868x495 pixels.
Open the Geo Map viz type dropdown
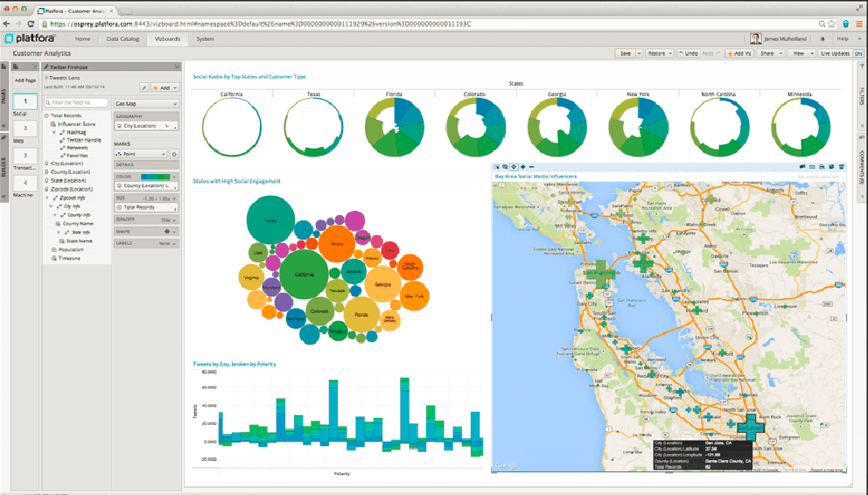147,103
